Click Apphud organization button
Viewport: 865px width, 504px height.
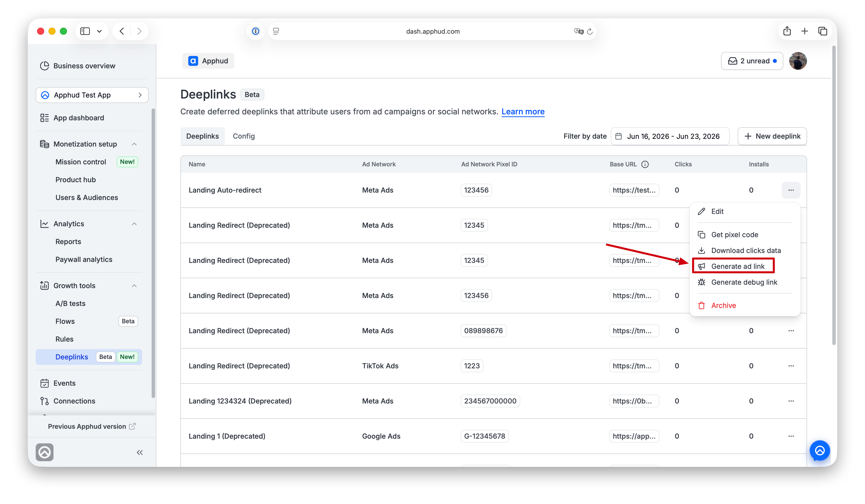[x=208, y=61]
